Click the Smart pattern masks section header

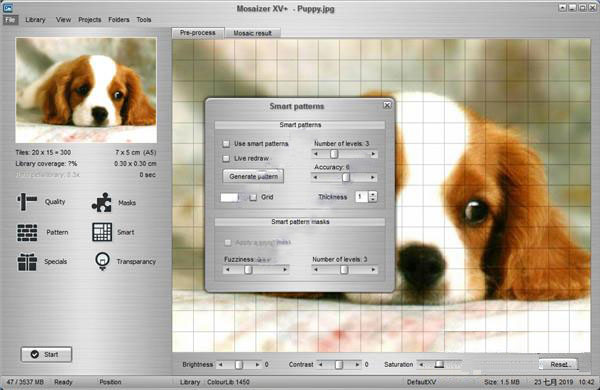coord(300,222)
